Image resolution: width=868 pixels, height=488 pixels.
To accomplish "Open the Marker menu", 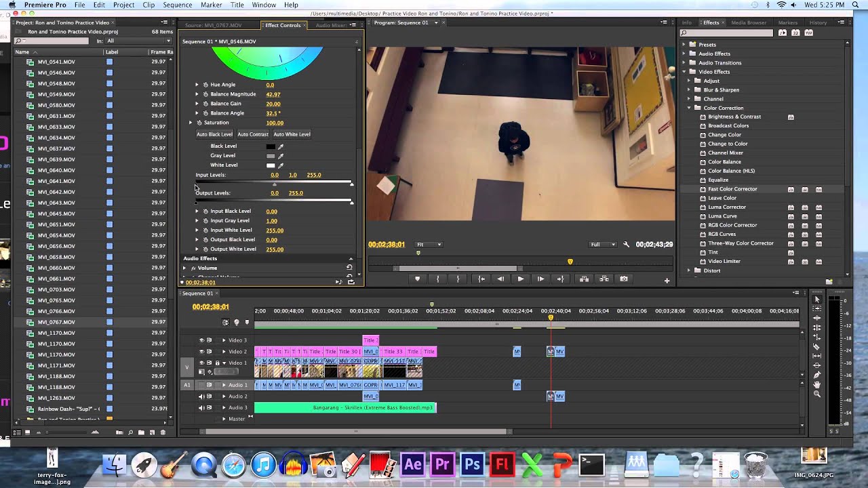I will tap(211, 5).
